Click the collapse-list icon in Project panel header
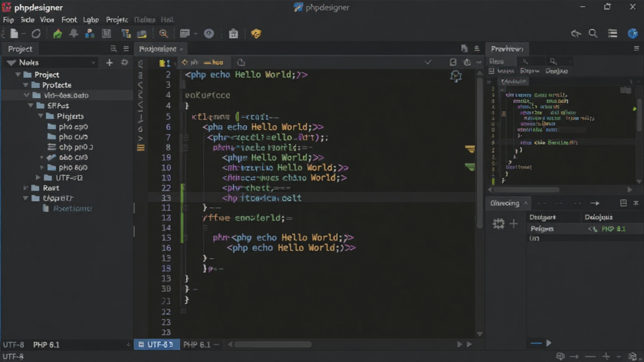644x362 pixels. [x=113, y=49]
